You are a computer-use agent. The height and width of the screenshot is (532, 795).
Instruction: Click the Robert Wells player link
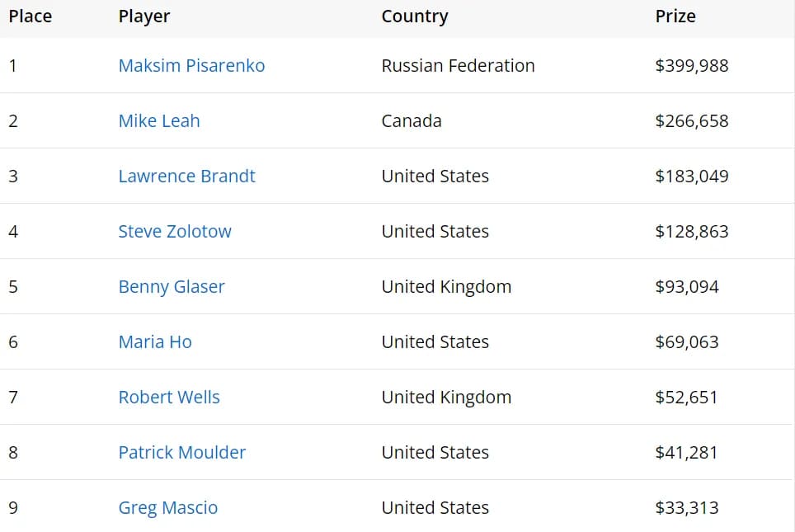coord(169,398)
